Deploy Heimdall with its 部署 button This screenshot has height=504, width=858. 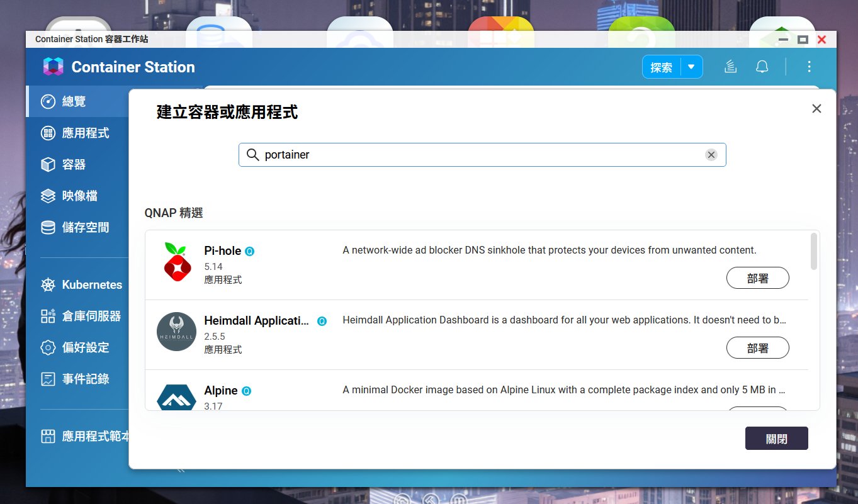coord(757,348)
